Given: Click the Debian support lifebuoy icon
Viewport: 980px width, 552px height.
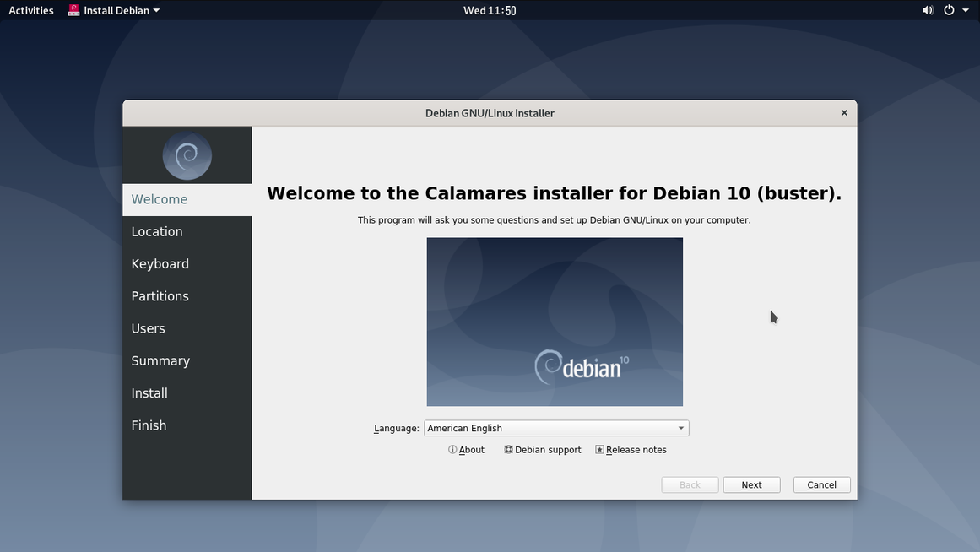Looking at the screenshot, I should pos(508,450).
